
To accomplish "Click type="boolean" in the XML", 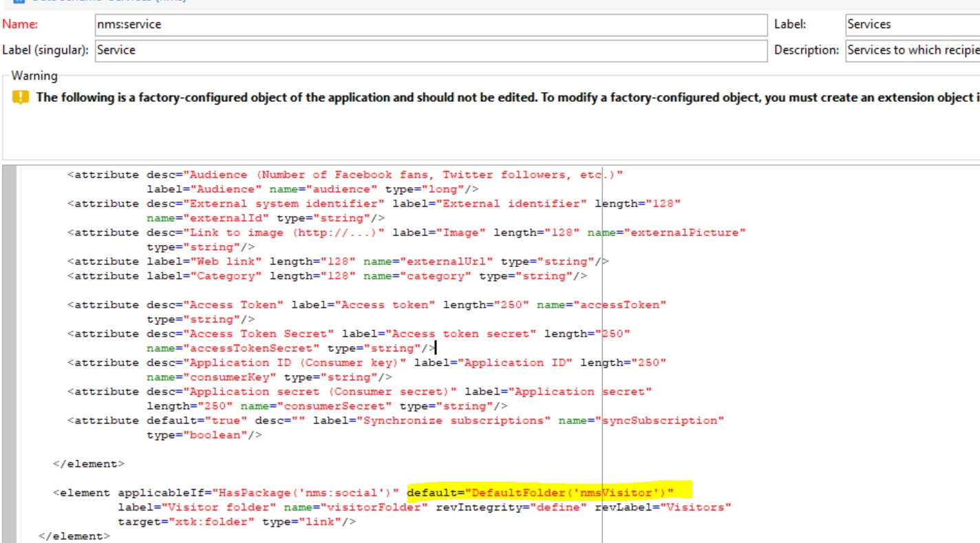I will (197, 435).
